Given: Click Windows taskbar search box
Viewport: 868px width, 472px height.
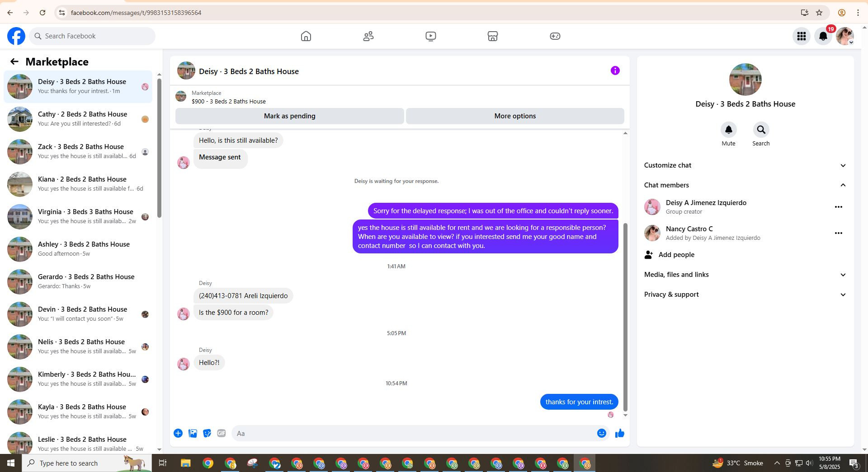Looking at the screenshot, I should (87, 463).
